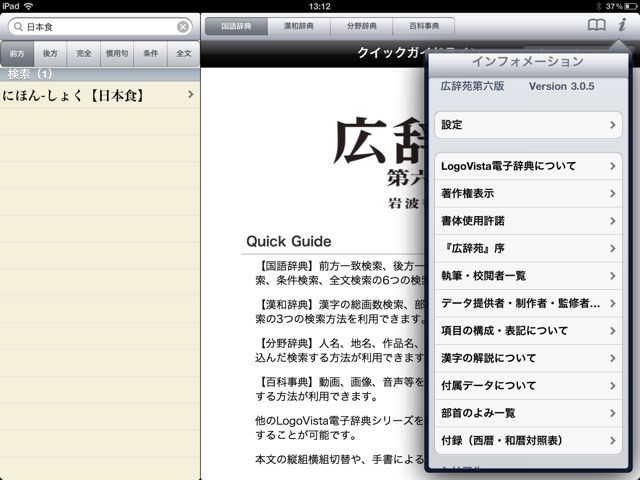Open 項目の構成・表記について entry
The width and height of the screenshot is (640, 480).
[528, 331]
